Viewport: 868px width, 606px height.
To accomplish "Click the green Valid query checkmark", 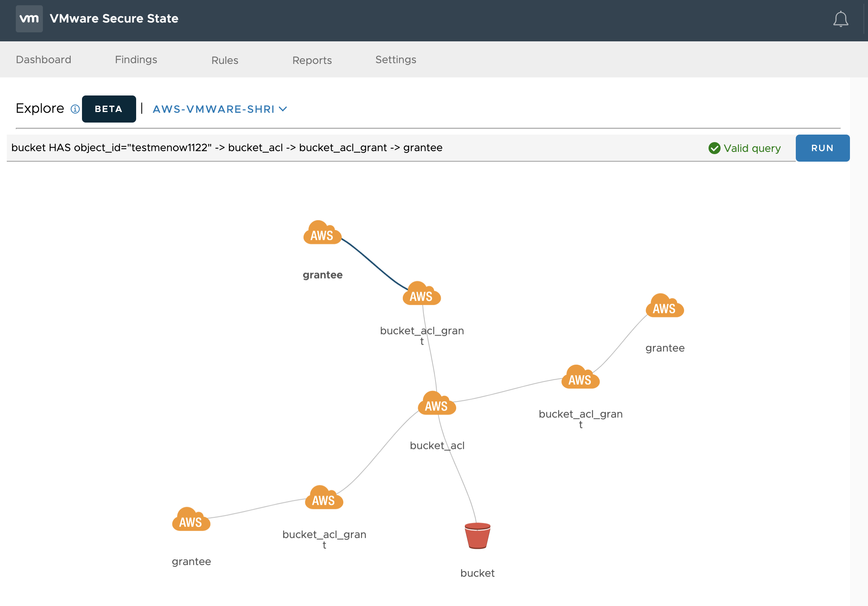I will pyautogui.click(x=714, y=148).
